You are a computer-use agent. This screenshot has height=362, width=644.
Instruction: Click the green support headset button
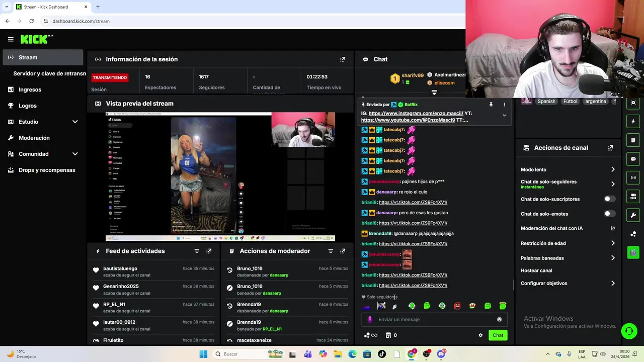pos(629,331)
